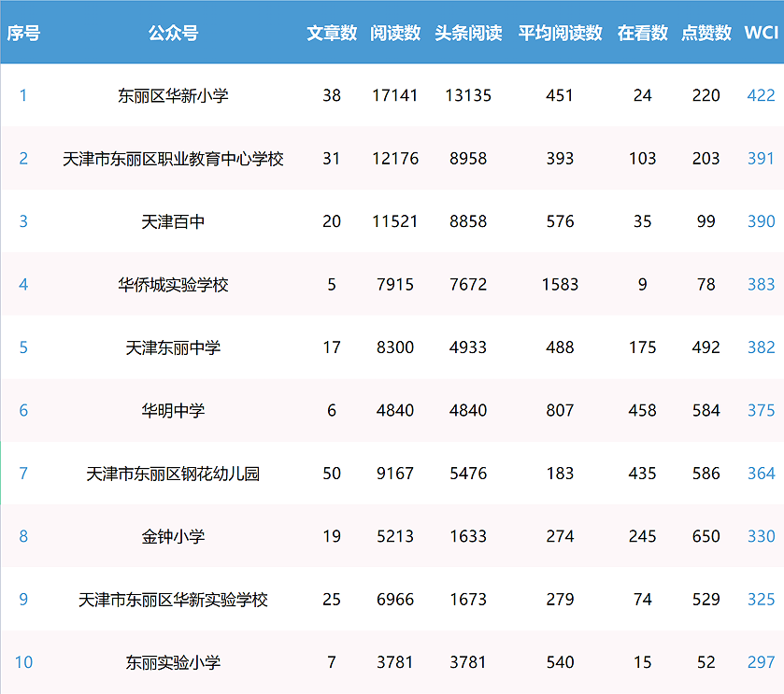The image size is (784, 694).
Task: Open WCI value 375
Action: [761, 411]
